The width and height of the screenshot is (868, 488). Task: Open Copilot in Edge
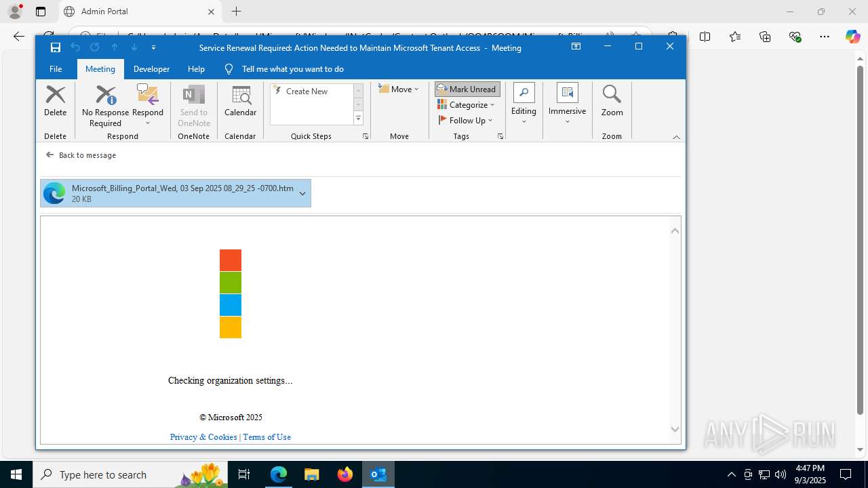(852, 37)
